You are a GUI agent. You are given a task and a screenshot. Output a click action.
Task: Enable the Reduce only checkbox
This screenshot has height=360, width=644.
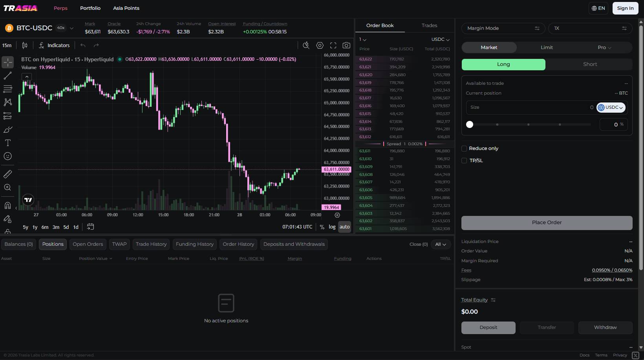pyautogui.click(x=464, y=148)
